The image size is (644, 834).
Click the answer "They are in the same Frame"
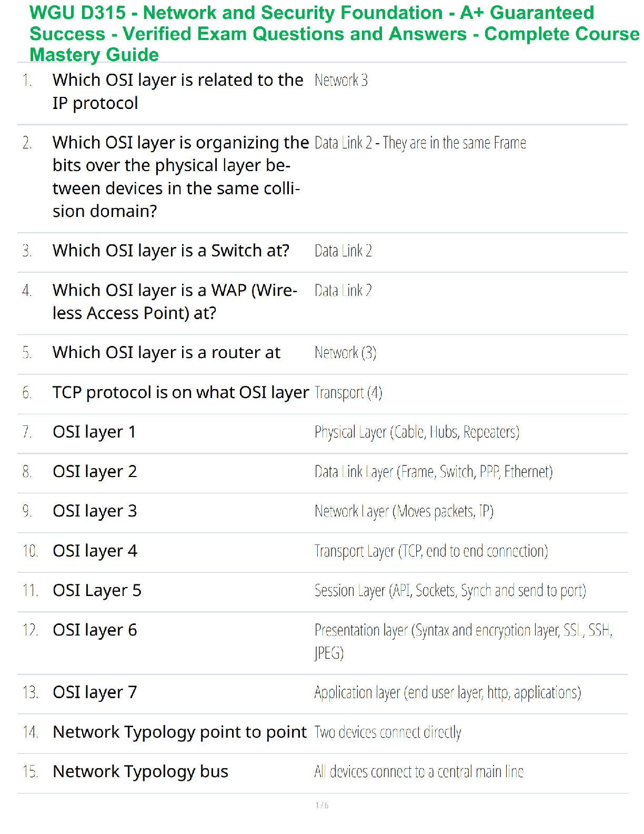click(x=420, y=143)
